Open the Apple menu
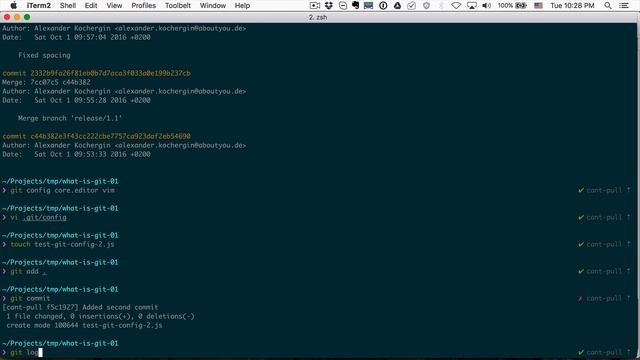Image resolution: width=640 pixels, height=360 pixels. point(13,6)
